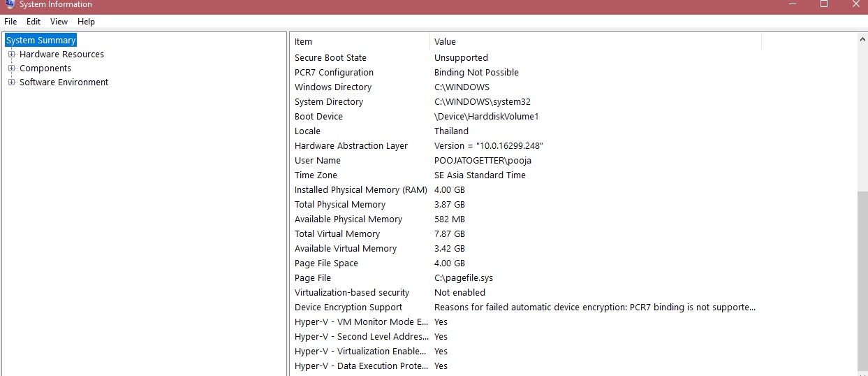Click the Page File value C:\pagefile.sys
The width and height of the screenshot is (868, 376).
click(x=464, y=278)
